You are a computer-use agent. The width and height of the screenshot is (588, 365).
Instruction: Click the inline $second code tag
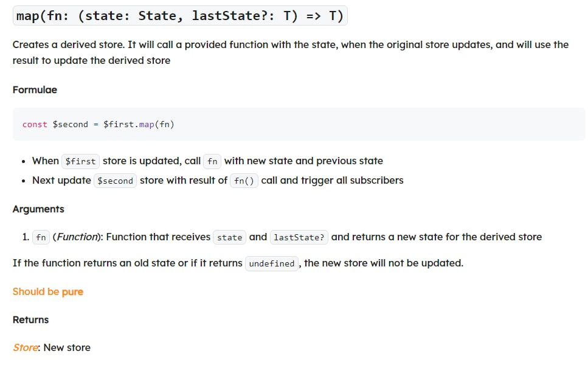point(115,181)
